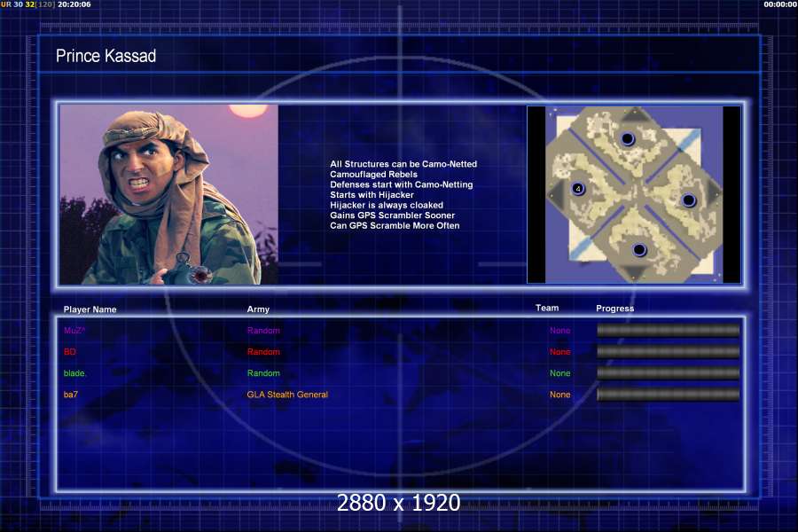The image size is (798, 532).
Task: Select player name blade
Action: click(x=74, y=373)
